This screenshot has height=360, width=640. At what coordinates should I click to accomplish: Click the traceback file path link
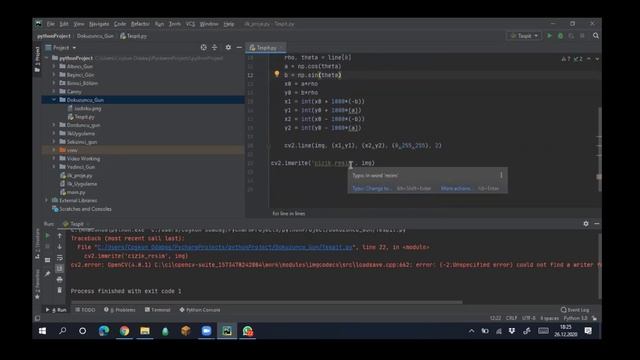[224, 247]
